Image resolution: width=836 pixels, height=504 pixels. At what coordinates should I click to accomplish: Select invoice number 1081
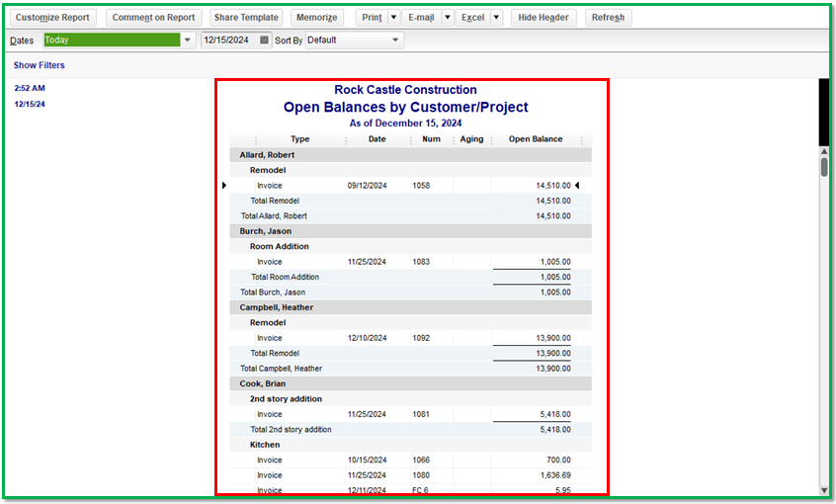(x=421, y=414)
